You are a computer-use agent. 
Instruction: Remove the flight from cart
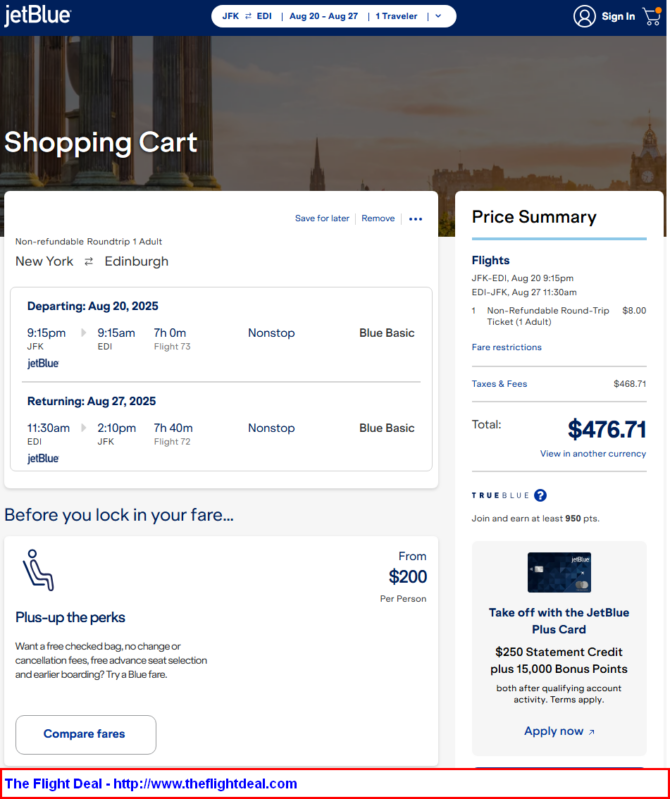point(378,219)
